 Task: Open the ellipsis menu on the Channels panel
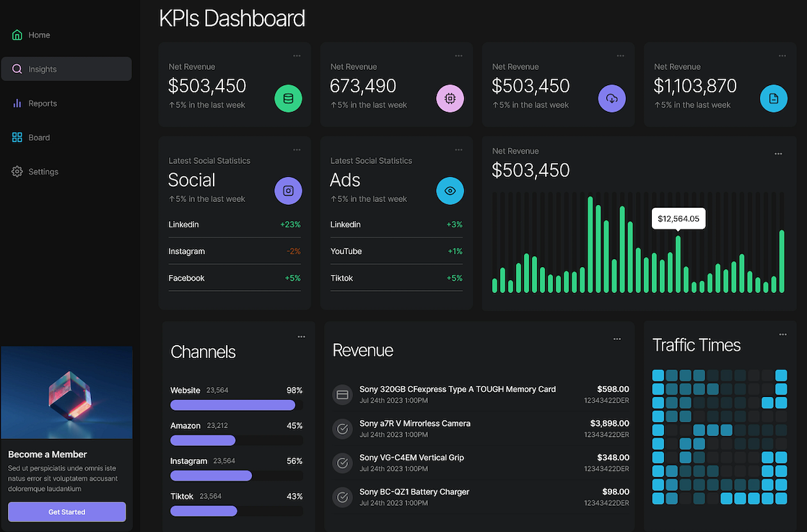point(301,336)
